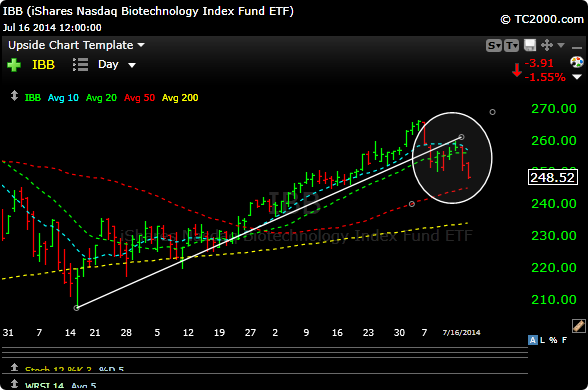Click the S scan dropdown button

pos(494,46)
